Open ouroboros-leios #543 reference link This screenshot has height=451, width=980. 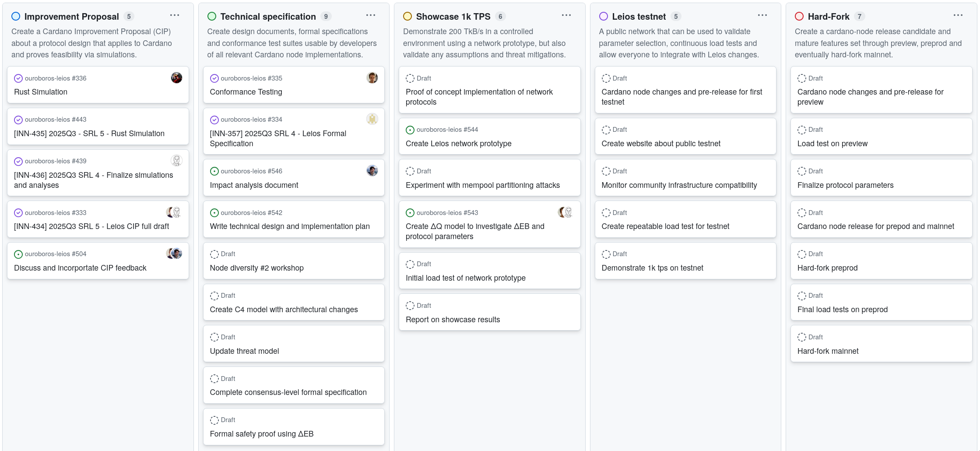447,213
